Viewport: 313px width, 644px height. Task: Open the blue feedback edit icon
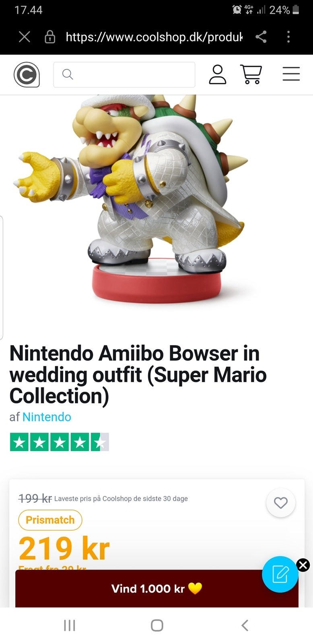(280, 574)
